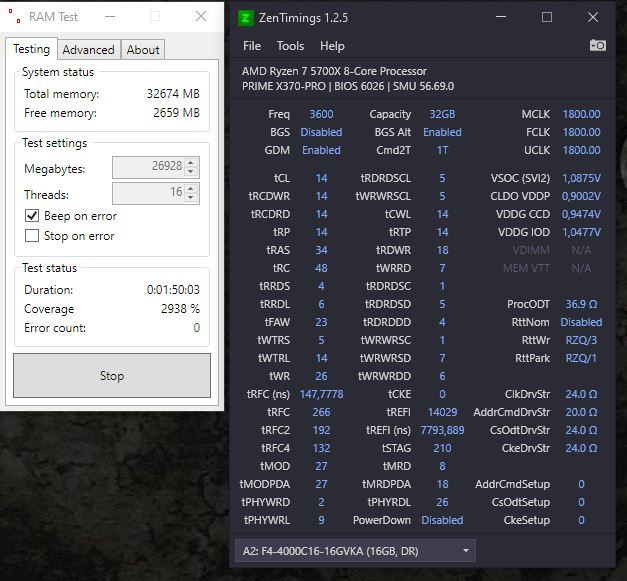Click the GDM Enabled value
The width and height of the screenshot is (627, 581).
click(321, 150)
